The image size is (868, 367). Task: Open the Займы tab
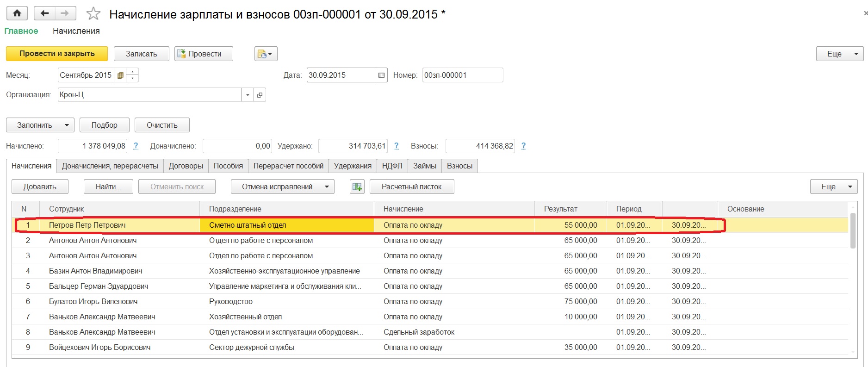coord(425,166)
